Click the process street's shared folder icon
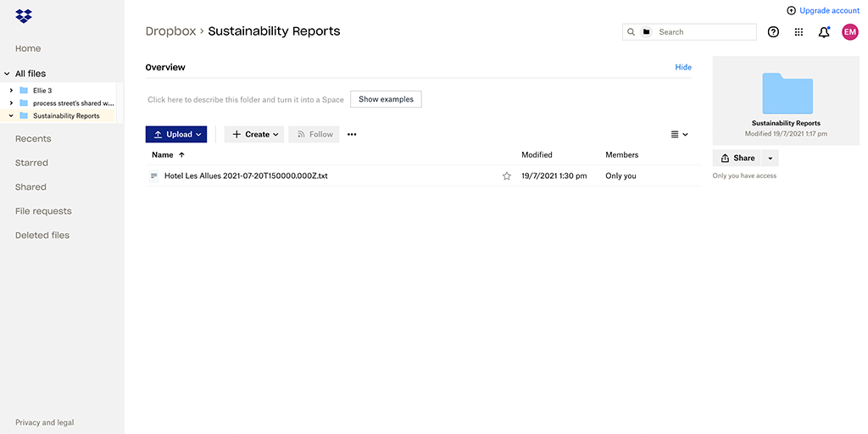Screen dimensions: 868x434 24,103
